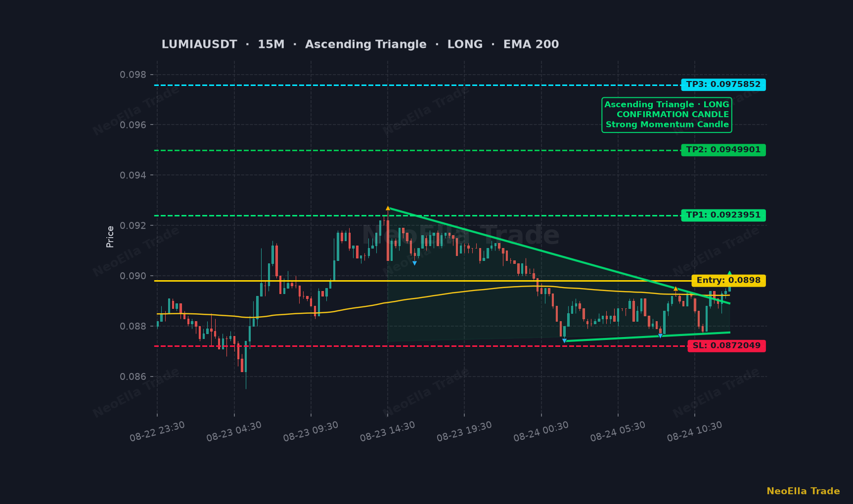Click the 0.092 y-axis tick label
Viewport: 853px width, 504px height.
pos(133,226)
